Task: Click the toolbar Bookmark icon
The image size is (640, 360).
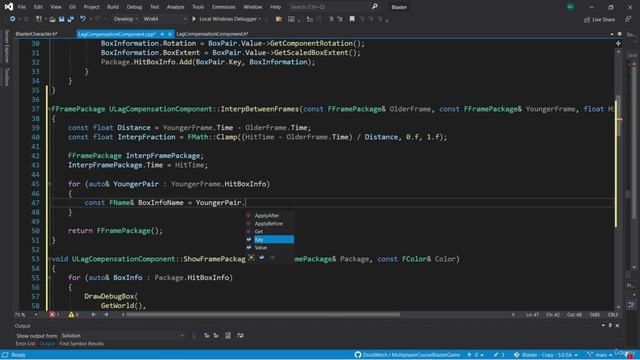Action: click(352, 19)
